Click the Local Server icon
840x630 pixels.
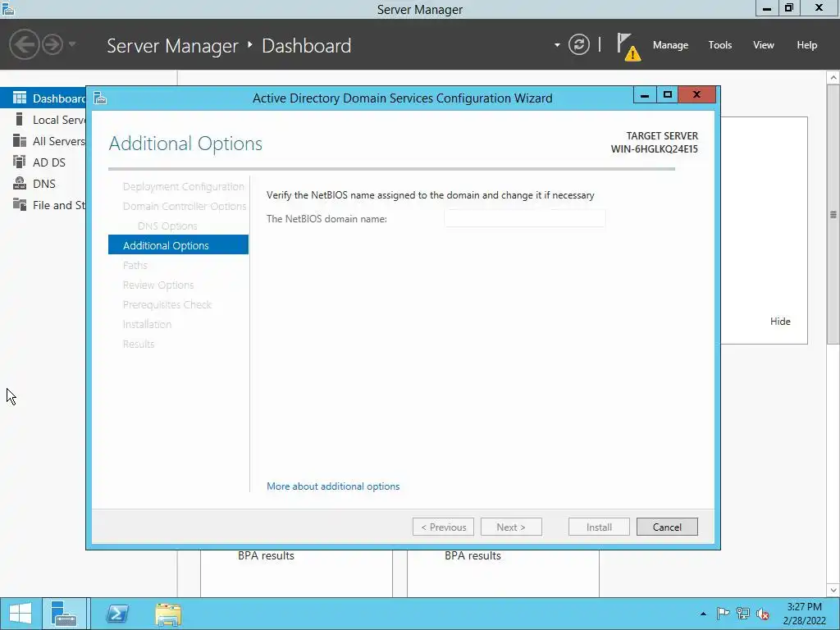20,119
